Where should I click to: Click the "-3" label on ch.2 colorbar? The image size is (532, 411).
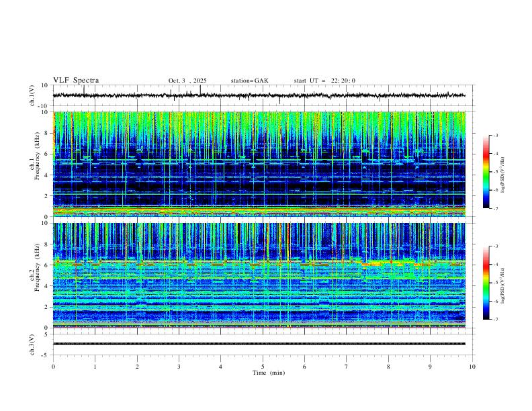(x=495, y=246)
